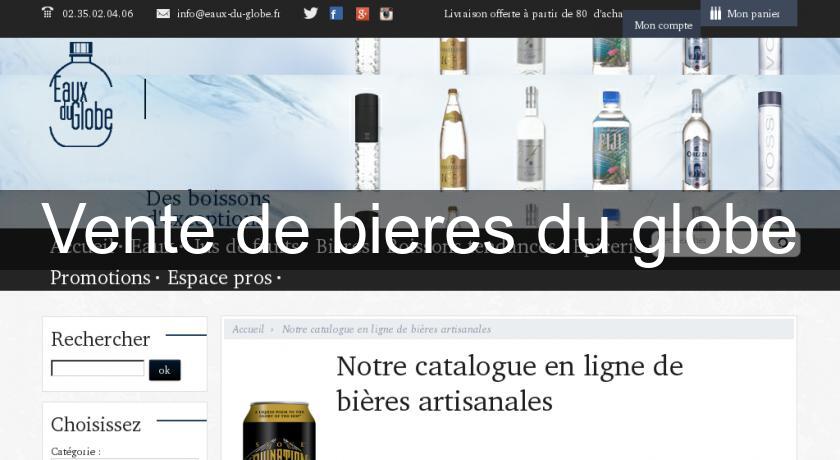Click the white frosted bottle in banner
The width and height of the screenshot is (840, 460).
pos(531,138)
